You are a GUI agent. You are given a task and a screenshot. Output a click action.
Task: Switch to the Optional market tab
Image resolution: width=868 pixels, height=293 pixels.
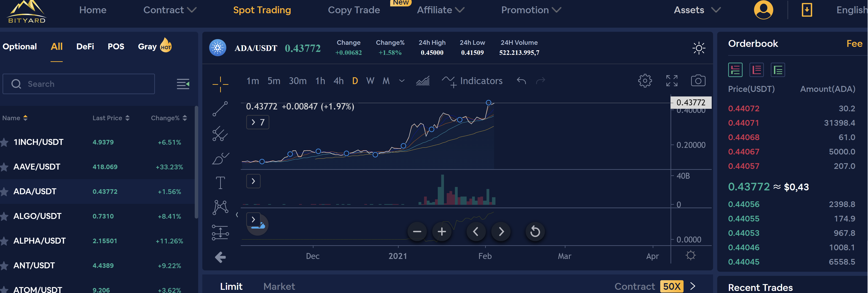(19, 46)
